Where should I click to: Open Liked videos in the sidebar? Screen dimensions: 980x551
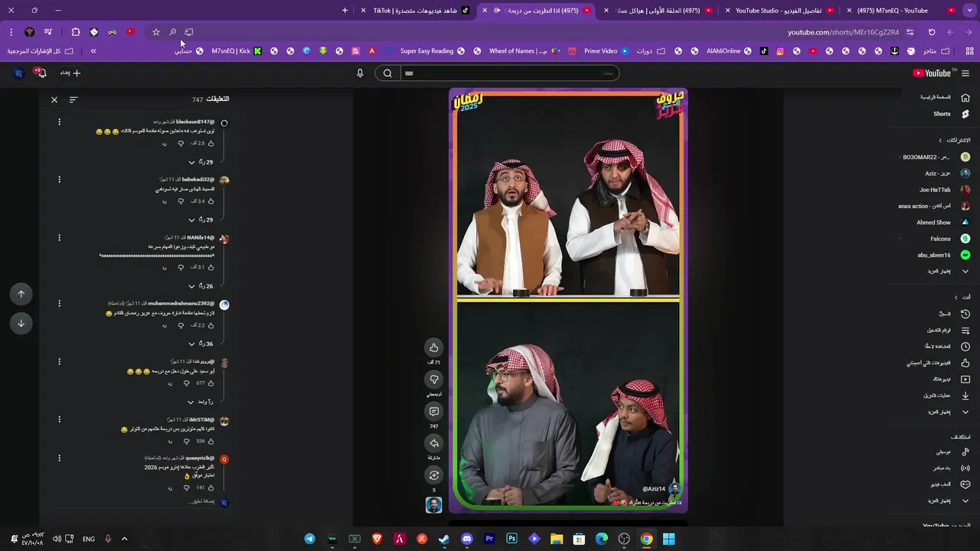(x=938, y=363)
